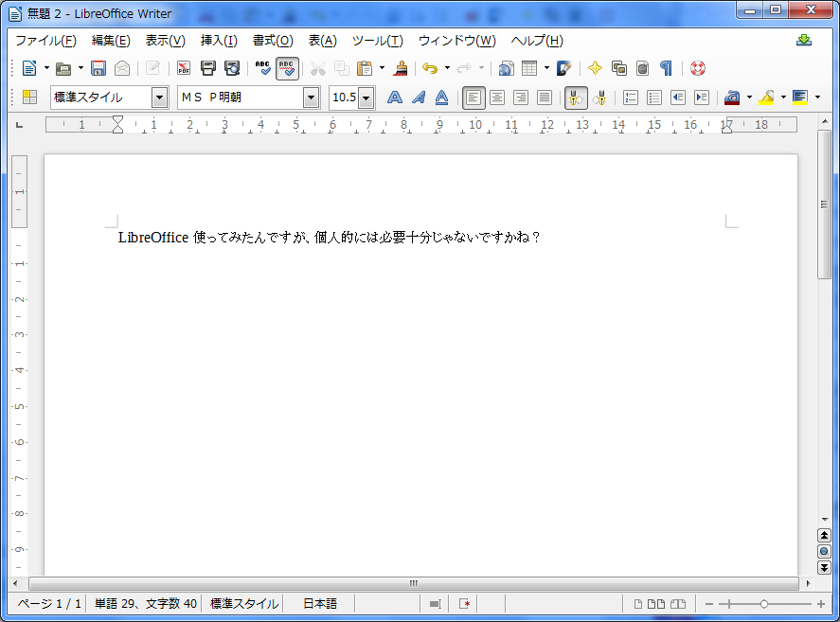The width and height of the screenshot is (840, 622).
Task: Click the email document envelope icon
Action: coord(122,68)
